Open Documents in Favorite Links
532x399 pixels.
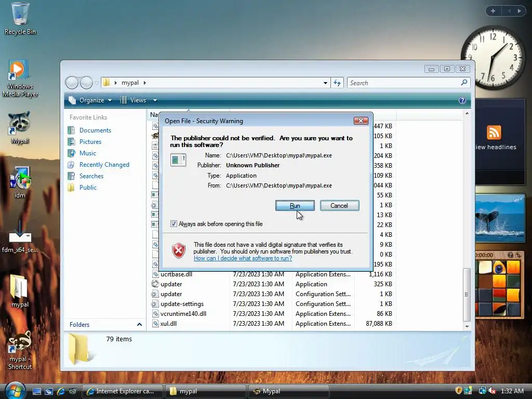[x=96, y=130]
